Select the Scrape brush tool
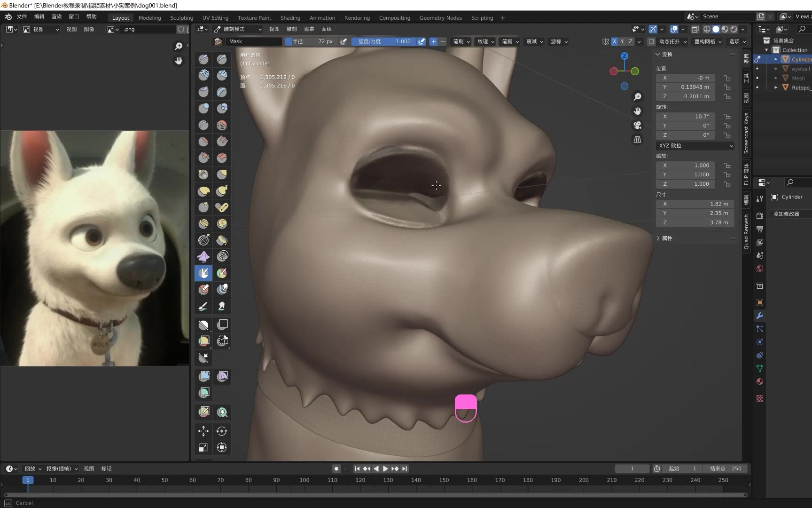 [203, 158]
